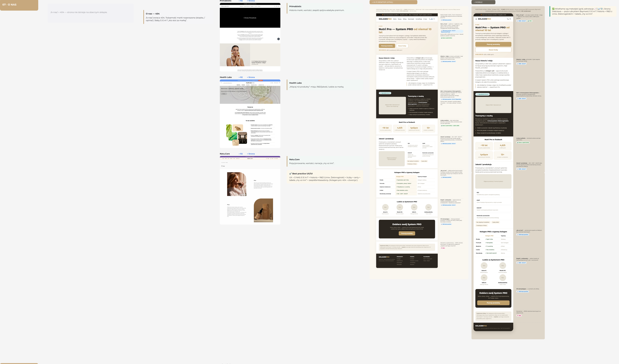Select the Hi-fi DESKTOP (HTML) frame label
The height and width of the screenshot is (364, 619).
[x=393, y=2]
